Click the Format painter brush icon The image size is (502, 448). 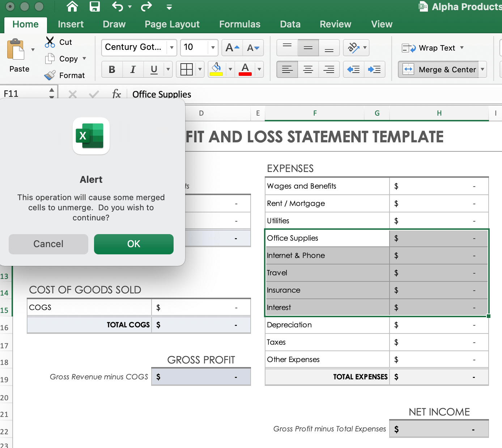tap(50, 75)
